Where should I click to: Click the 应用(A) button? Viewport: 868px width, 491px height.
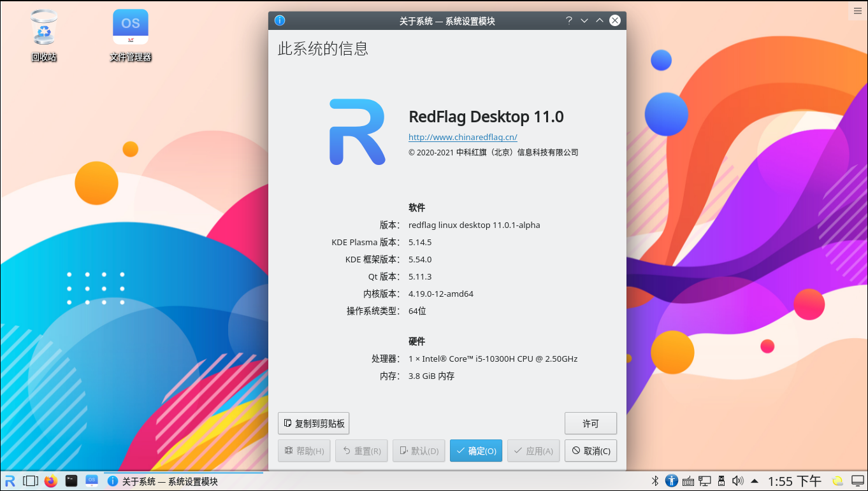click(533, 451)
